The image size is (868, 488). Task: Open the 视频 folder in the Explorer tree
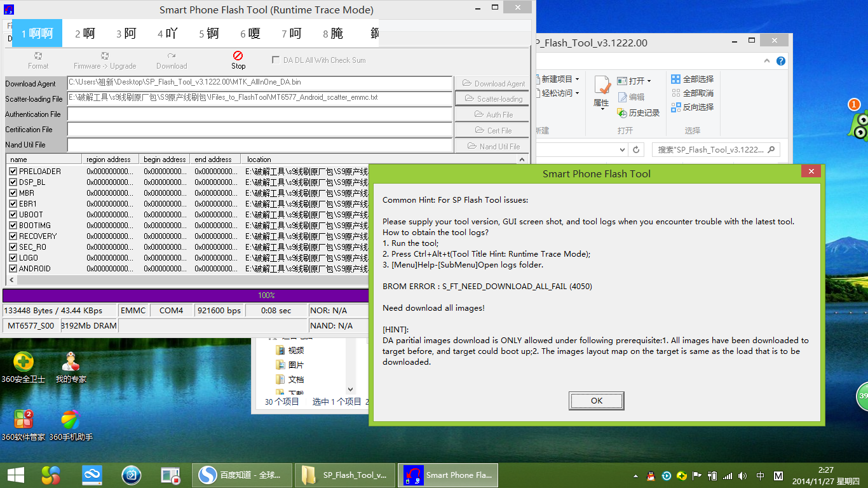coord(290,350)
